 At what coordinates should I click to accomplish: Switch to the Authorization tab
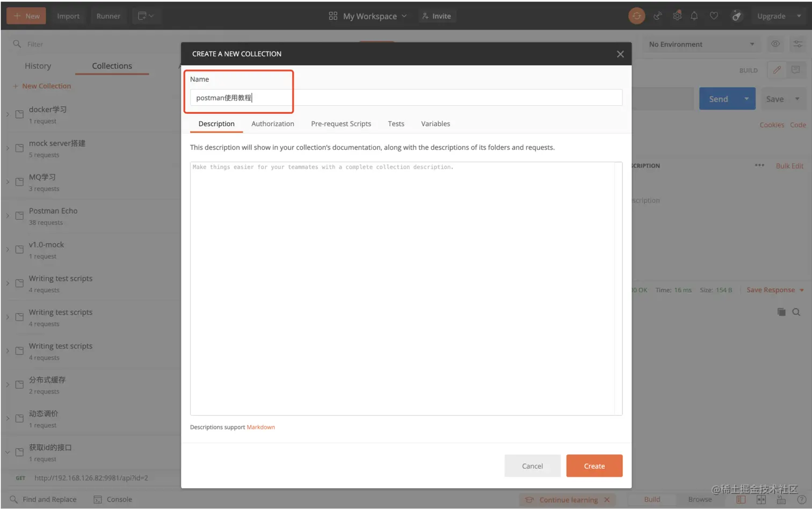273,123
